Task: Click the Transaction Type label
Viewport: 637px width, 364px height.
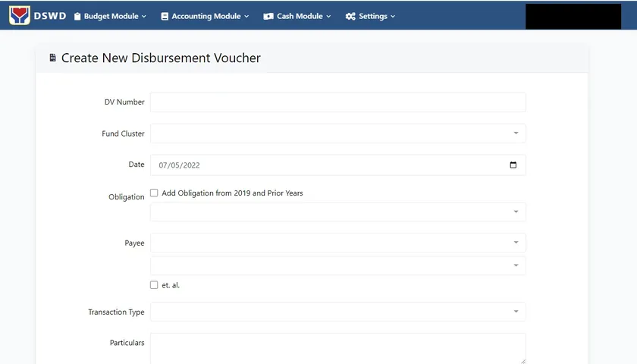Action: [116, 312]
